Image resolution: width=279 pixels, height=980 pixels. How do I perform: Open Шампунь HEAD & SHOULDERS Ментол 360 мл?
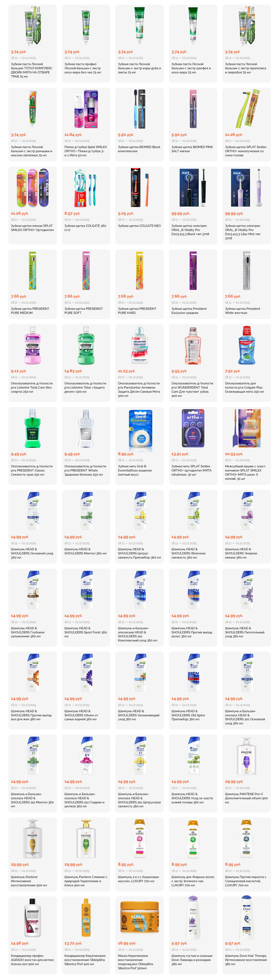(86, 551)
